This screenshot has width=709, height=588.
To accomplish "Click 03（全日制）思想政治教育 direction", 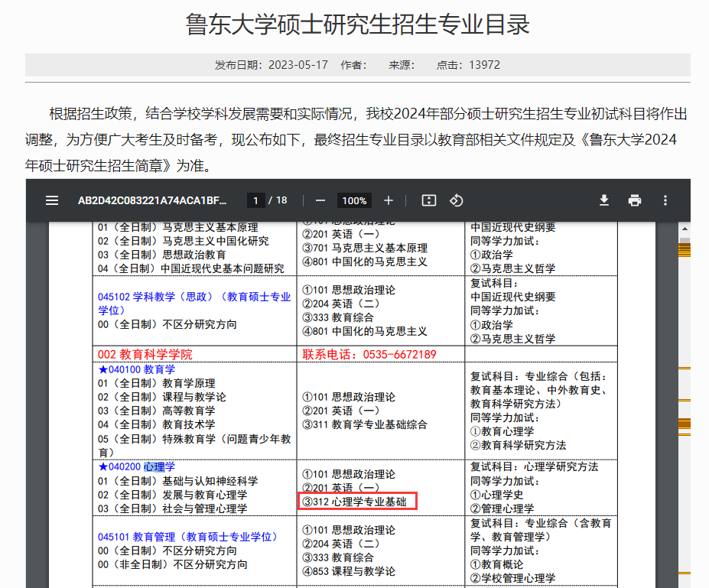I will pos(162,255).
